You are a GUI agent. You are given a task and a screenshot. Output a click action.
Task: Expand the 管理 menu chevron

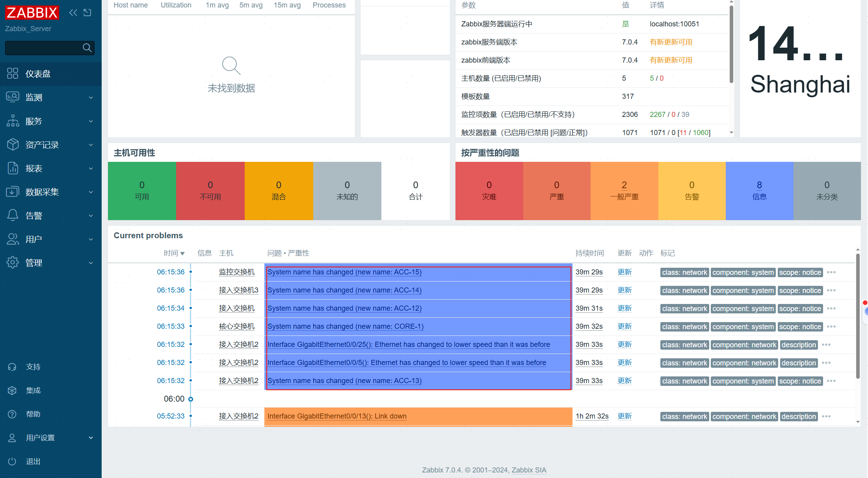point(91,263)
